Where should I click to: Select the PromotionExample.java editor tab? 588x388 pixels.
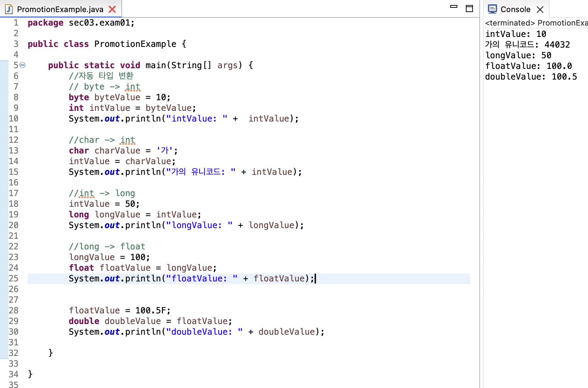[x=60, y=9]
